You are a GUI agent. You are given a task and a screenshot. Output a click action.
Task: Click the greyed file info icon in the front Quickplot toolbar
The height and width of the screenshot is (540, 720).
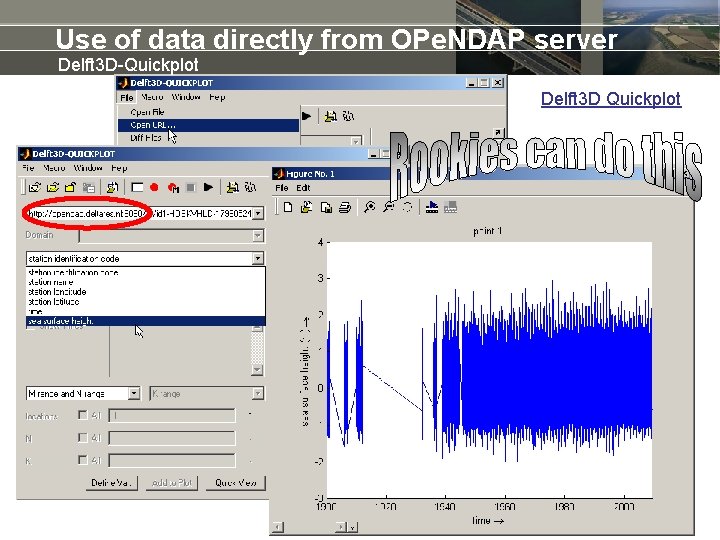(89, 187)
